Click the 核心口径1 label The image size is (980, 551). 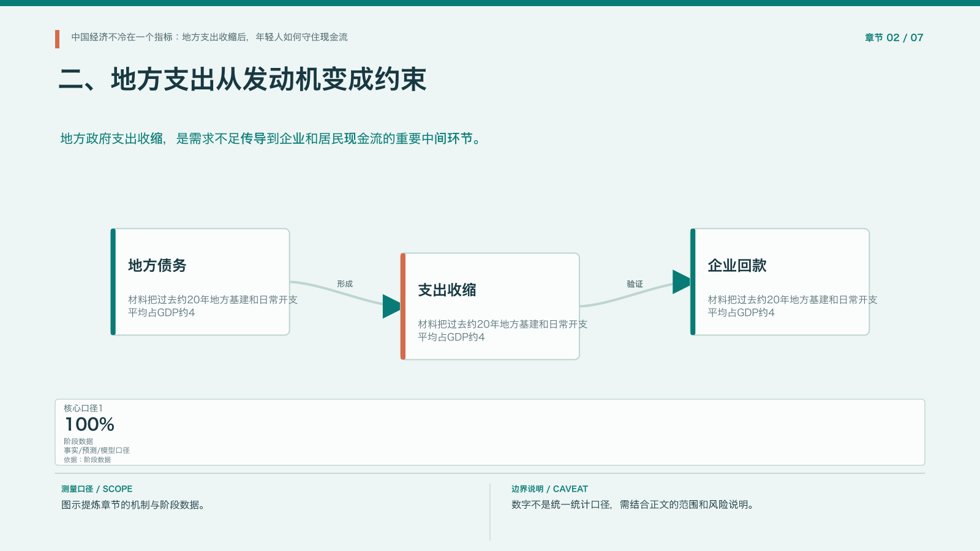tap(83, 408)
